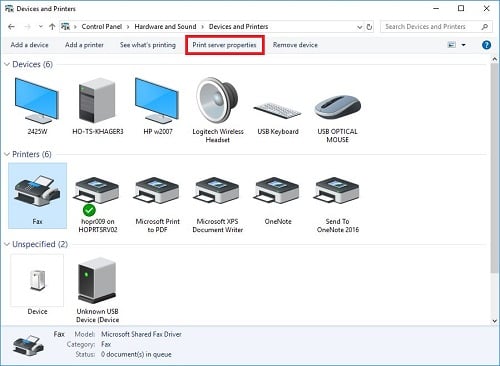Collapse the Devices (6) group
Screen dimensions: 500x366
pos(7,64)
